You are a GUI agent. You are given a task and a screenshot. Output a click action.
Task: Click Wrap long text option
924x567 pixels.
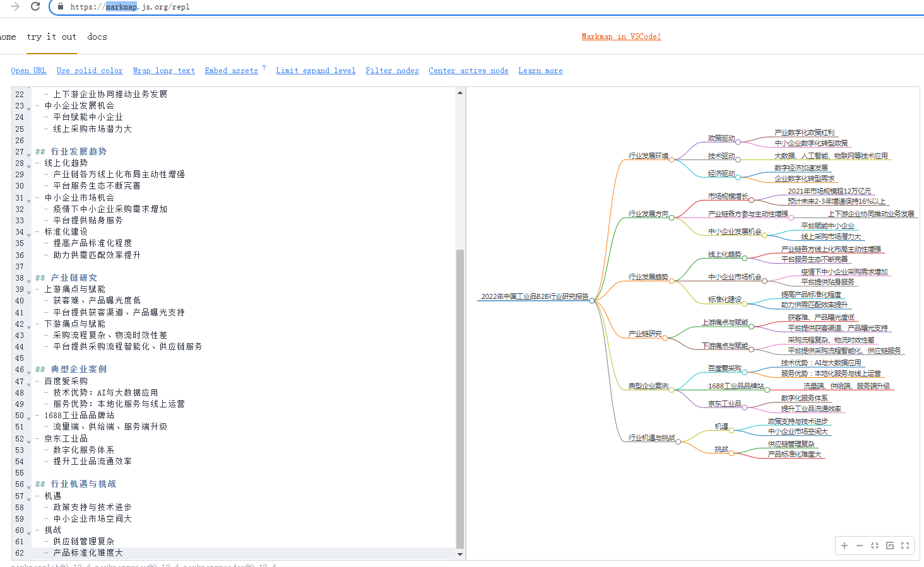(163, 71)
